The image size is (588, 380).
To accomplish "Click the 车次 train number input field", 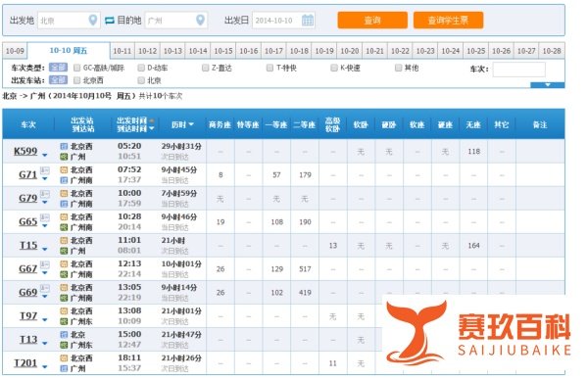I will (x=519, y=70).
